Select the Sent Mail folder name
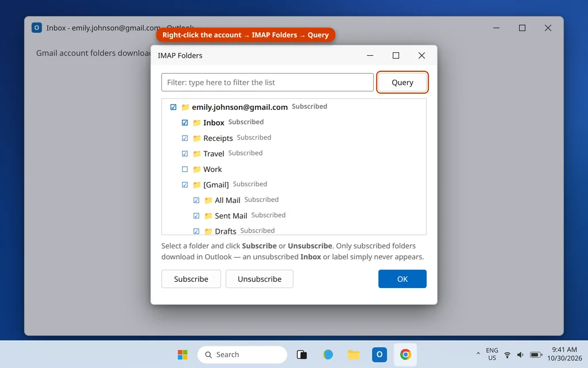This screenshot has height=368, width=588. (231, 216)
